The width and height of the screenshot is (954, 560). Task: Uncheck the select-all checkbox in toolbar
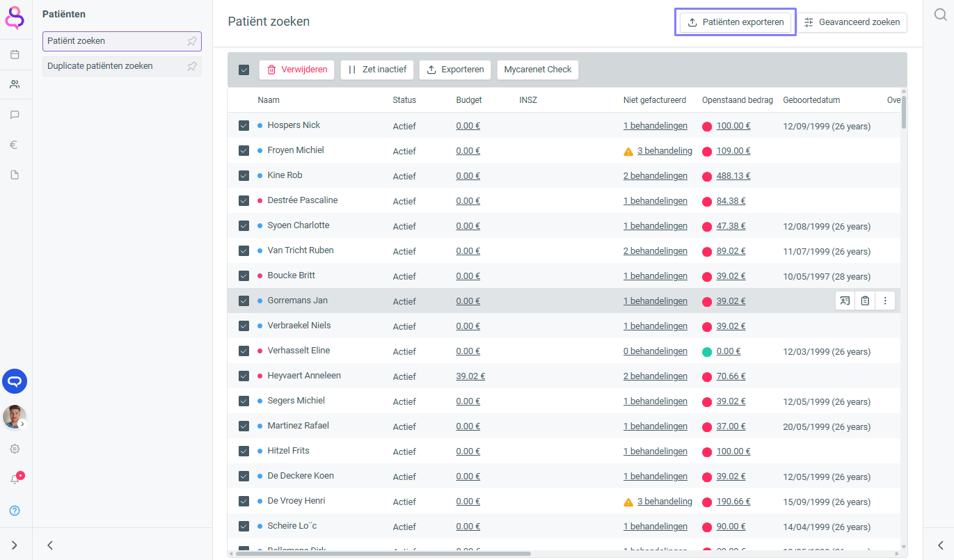[244, 70]
